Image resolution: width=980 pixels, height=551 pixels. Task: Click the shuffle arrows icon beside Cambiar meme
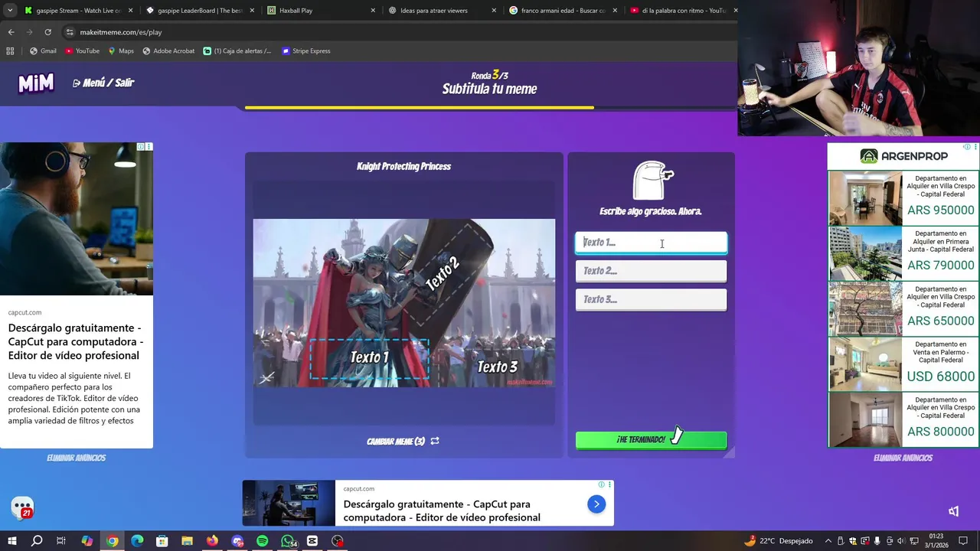tap(435, 442)
